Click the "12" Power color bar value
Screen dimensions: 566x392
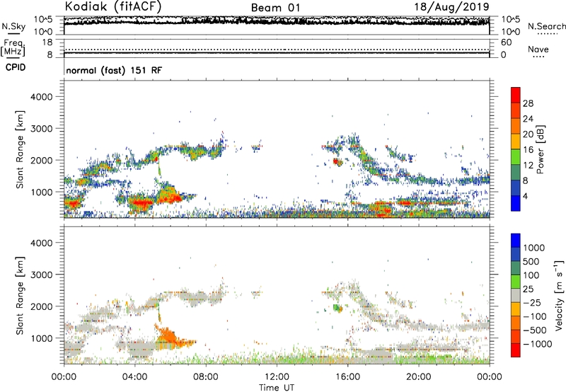coord(528,166)
